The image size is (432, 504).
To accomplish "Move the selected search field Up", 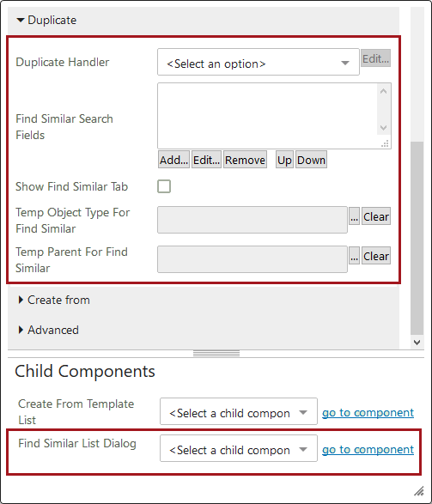I will pyautogui.click(x=284, y=160).
